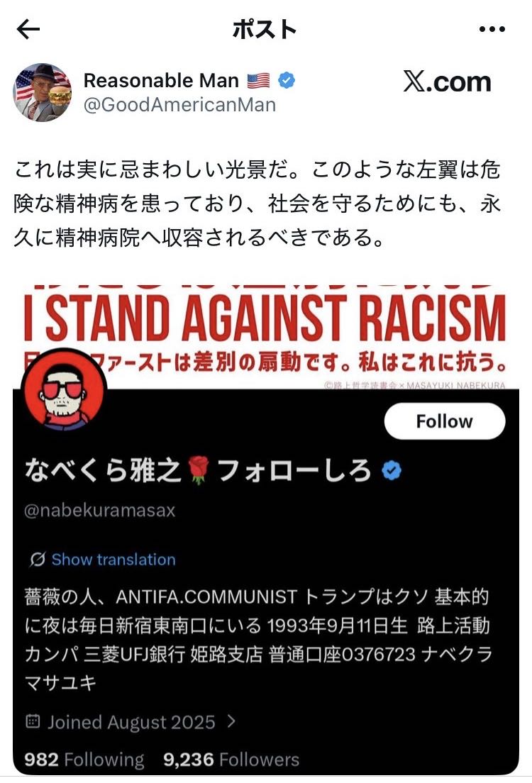Open the 982 Following list
This screenshot has width=532, height=783.
[x=84, y=760]
